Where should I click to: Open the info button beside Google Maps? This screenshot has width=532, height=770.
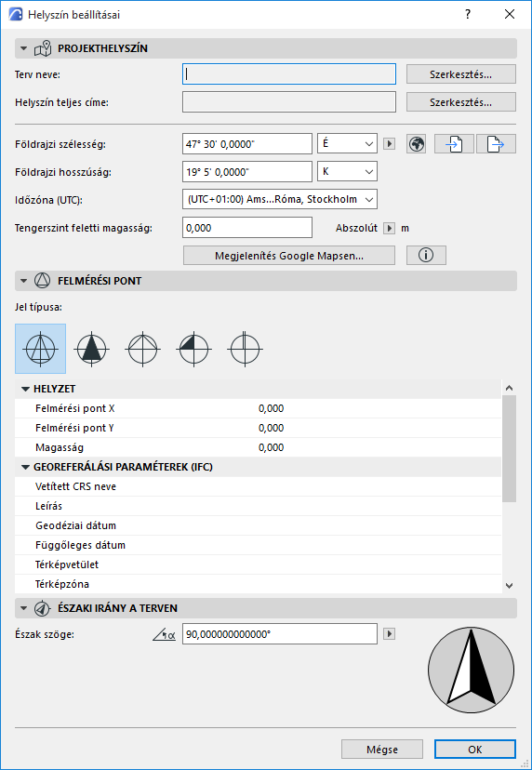426,256
